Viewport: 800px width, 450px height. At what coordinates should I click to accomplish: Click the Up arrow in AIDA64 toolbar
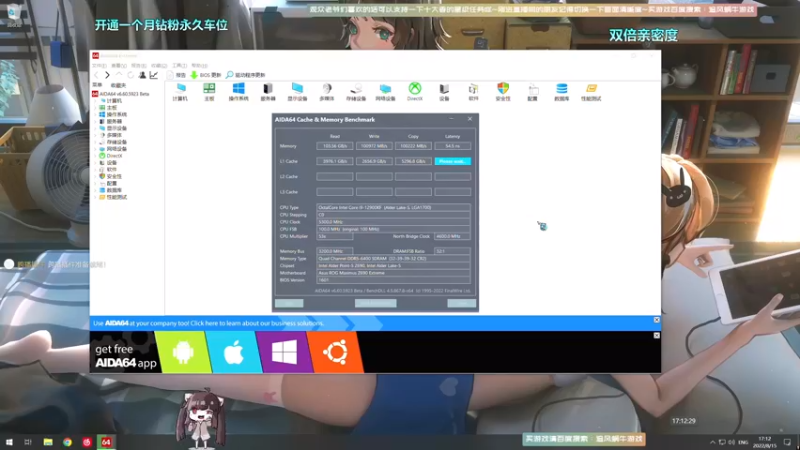pos(119,75)
